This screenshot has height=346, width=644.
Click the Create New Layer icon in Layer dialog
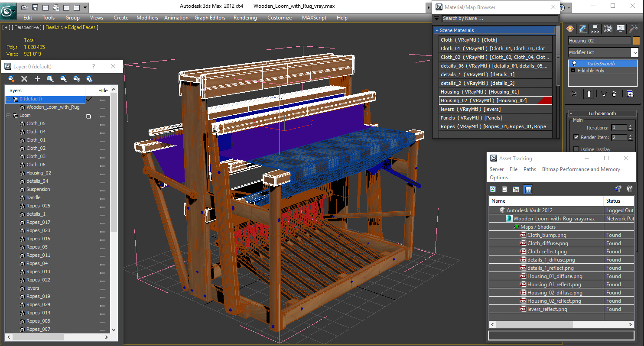[x=12, y=79]
